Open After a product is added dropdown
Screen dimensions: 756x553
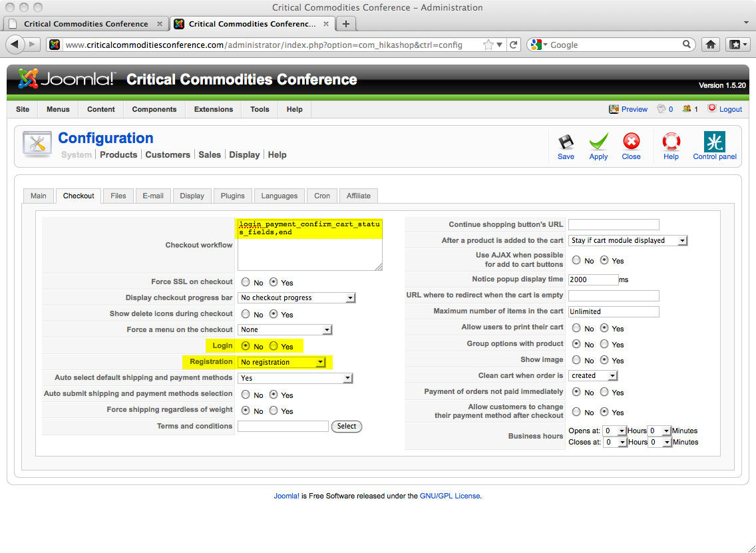coord(628,240)
